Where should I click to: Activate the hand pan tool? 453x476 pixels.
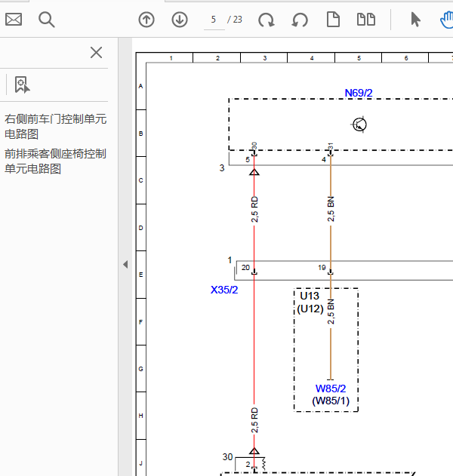click(446, 20)
